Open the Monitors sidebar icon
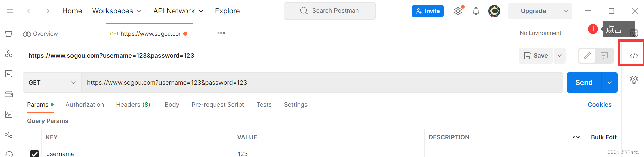This screenshot has height=157, width=644. (9, 114)
